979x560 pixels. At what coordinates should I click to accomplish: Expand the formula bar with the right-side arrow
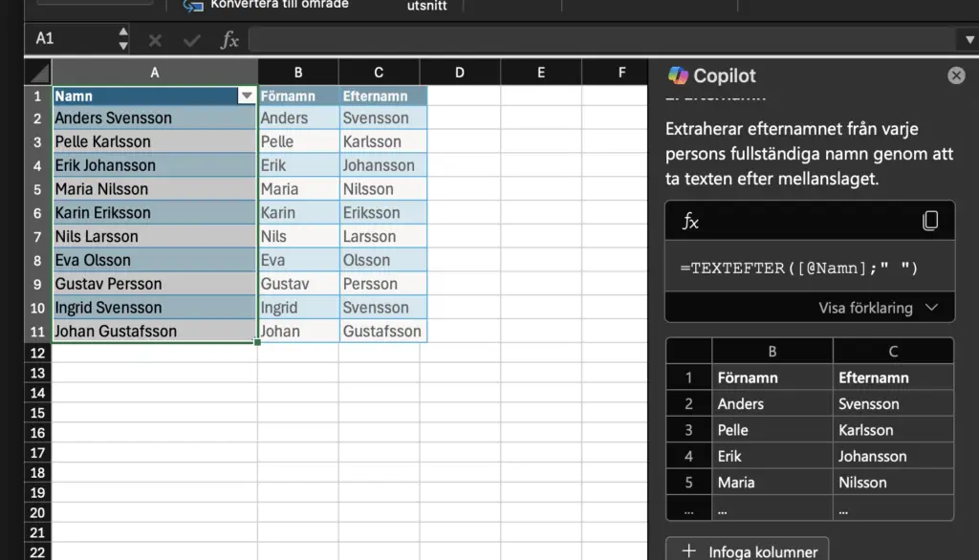[x=968, y=40]
